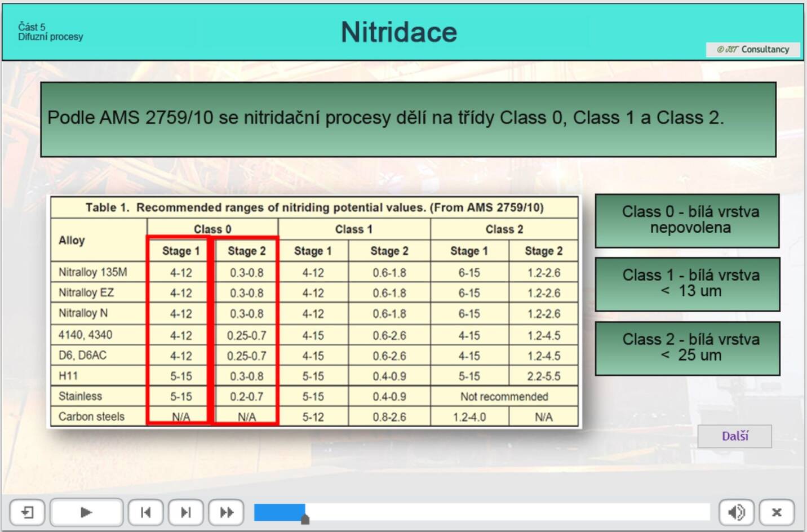The width and height of the screenshot is (807, 532).
Task: Select the Class 2 bílá vrstva box
Action: (x=687, y=348)
